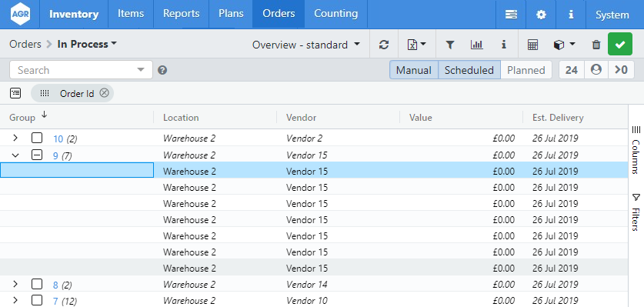Check the box for order 7
The height and width of the screenshot is (307, 644).
click(x=37, y=300)
